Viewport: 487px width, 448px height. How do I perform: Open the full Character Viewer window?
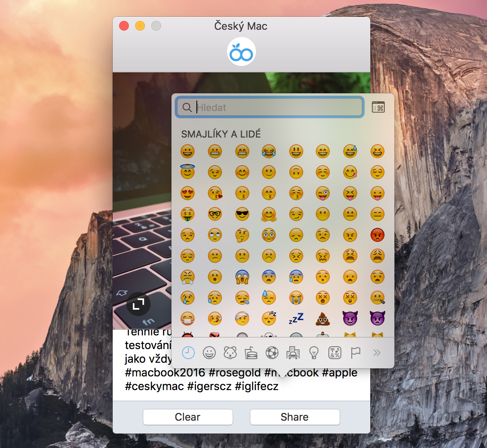coord(378,107)
